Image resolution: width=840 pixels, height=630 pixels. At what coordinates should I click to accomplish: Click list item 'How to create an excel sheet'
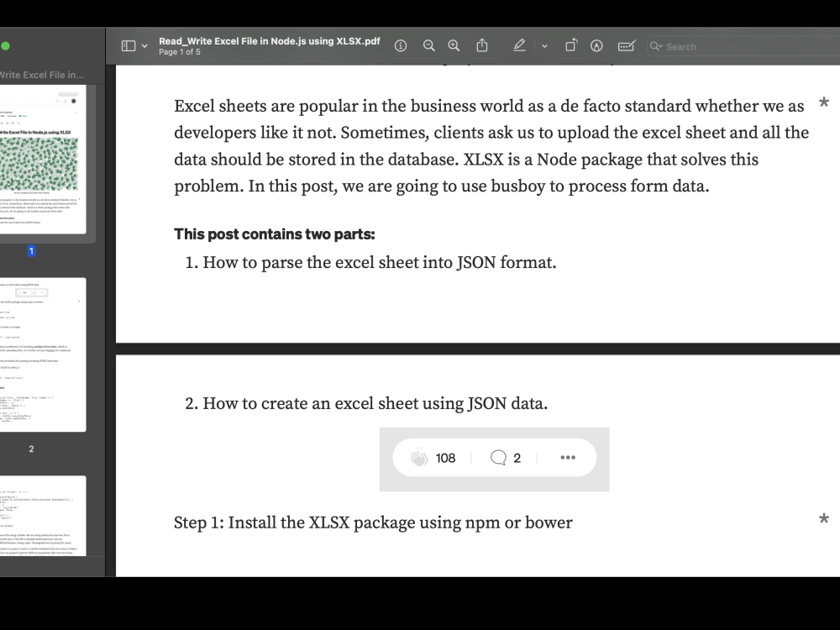pos(375,403)
